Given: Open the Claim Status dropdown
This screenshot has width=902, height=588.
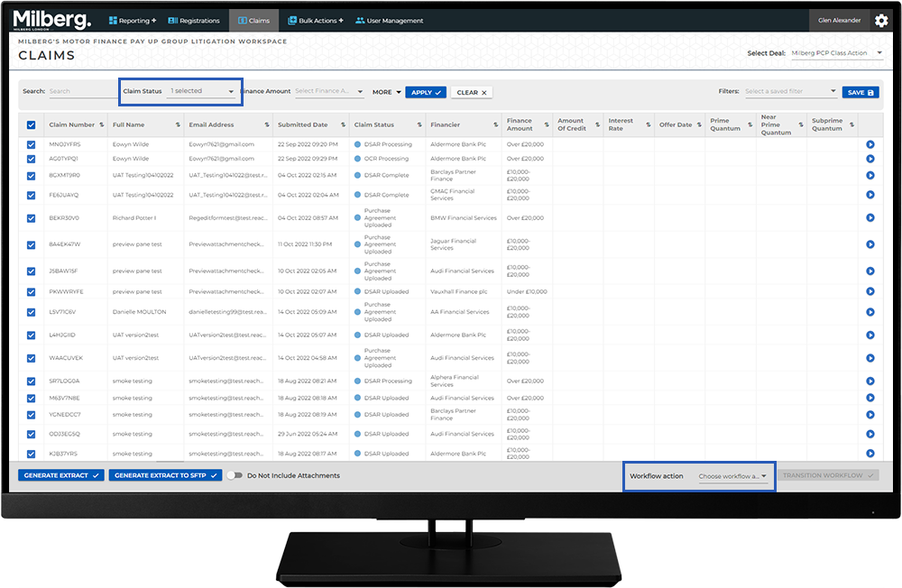Looking at the screenshot, I should click(x=202, y=91).
